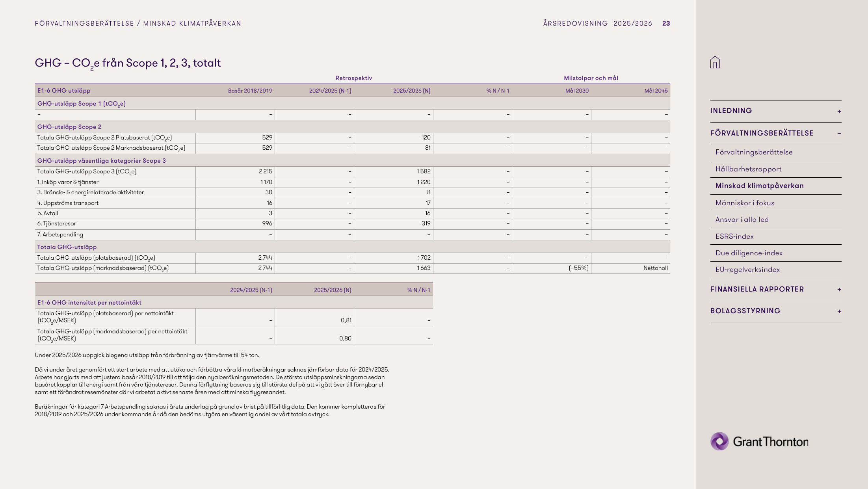
Task: Open the EU-regelverksindex link
Action: click(x=747, y=270)
